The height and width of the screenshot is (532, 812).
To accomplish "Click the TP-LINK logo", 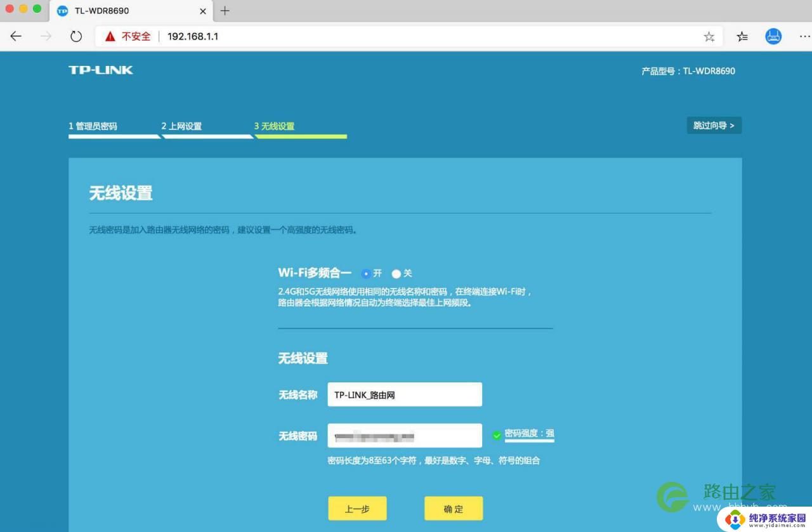I will tap(101, 70).
